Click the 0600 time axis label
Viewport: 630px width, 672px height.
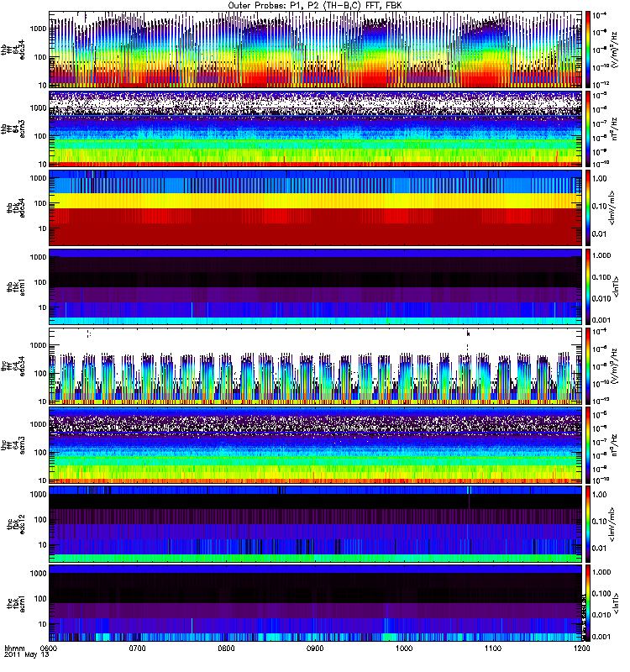[x=49, y=649]
